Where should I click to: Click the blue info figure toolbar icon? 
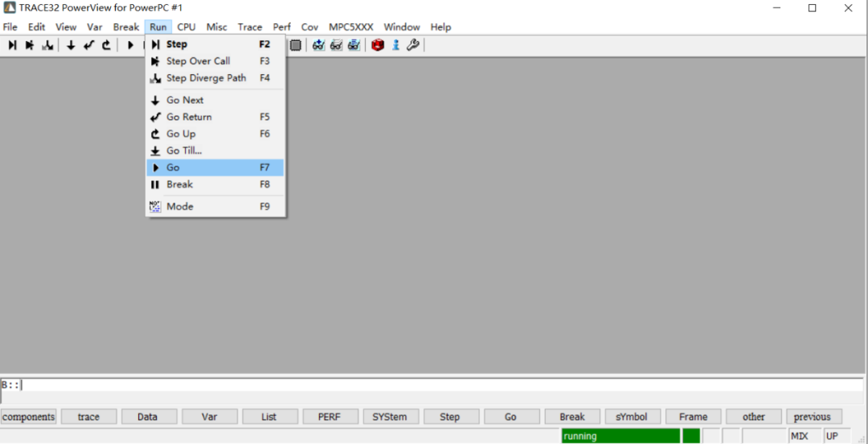tap(395, 45)
